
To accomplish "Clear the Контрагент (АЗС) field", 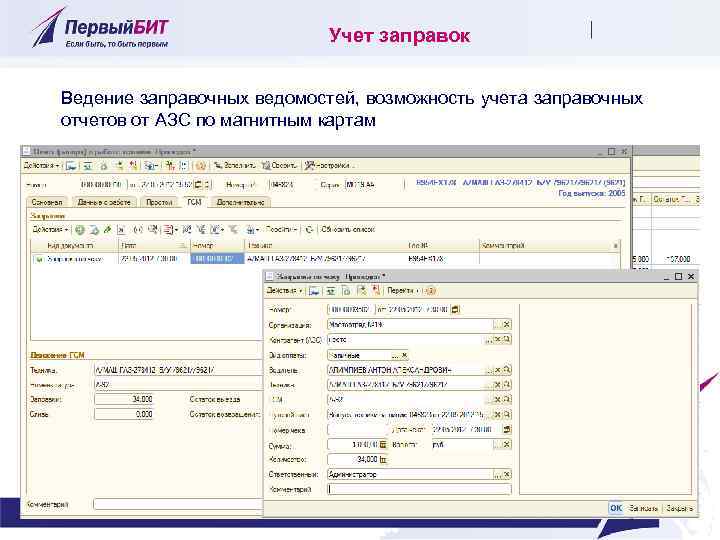I will click(498, 340).
